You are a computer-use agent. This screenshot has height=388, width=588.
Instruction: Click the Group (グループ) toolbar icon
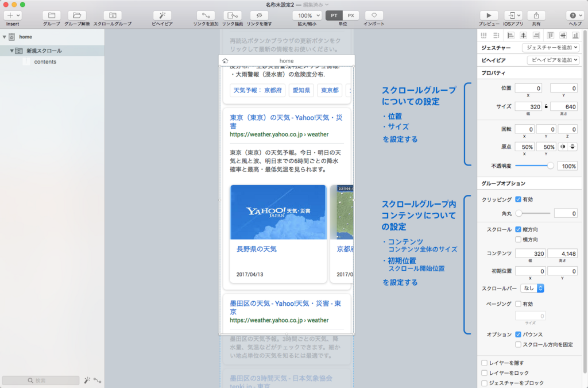click(52, 16)
